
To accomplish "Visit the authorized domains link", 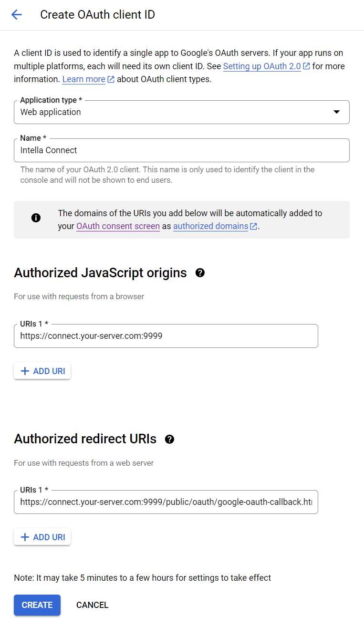I will click(x=210, y=226).
